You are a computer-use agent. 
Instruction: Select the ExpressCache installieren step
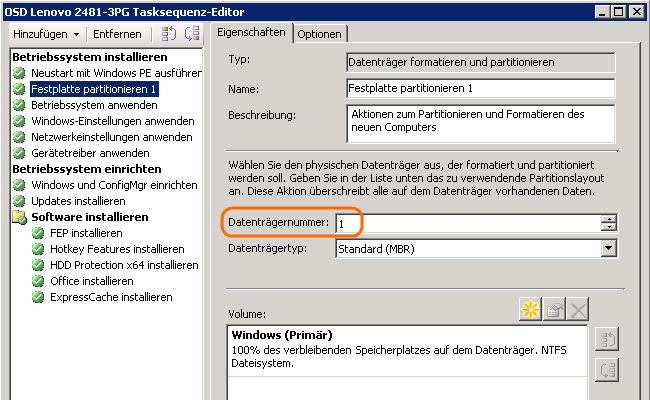[110, 297]
